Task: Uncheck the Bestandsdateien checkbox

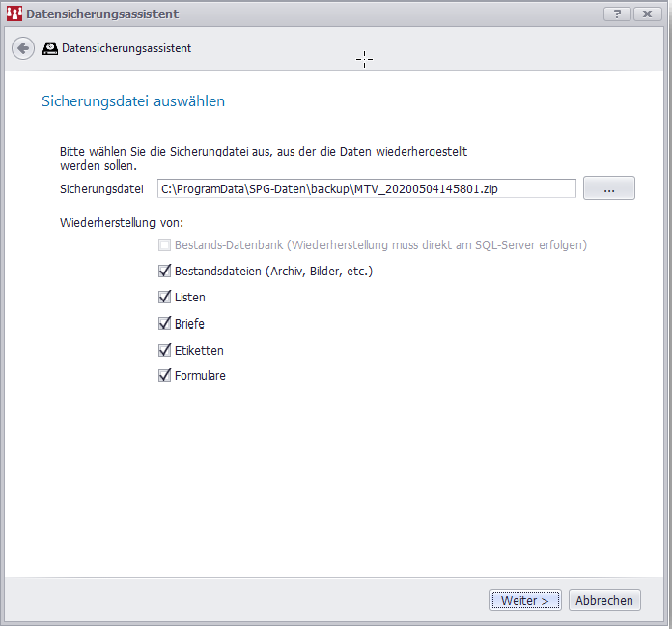Action: [x=164, y=272]
